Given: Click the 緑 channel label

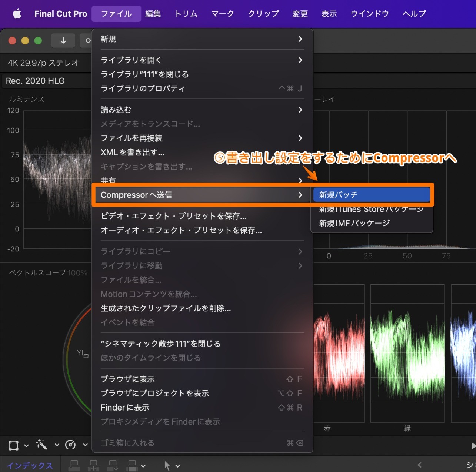Looking at the screenshot, I should 407,428.
